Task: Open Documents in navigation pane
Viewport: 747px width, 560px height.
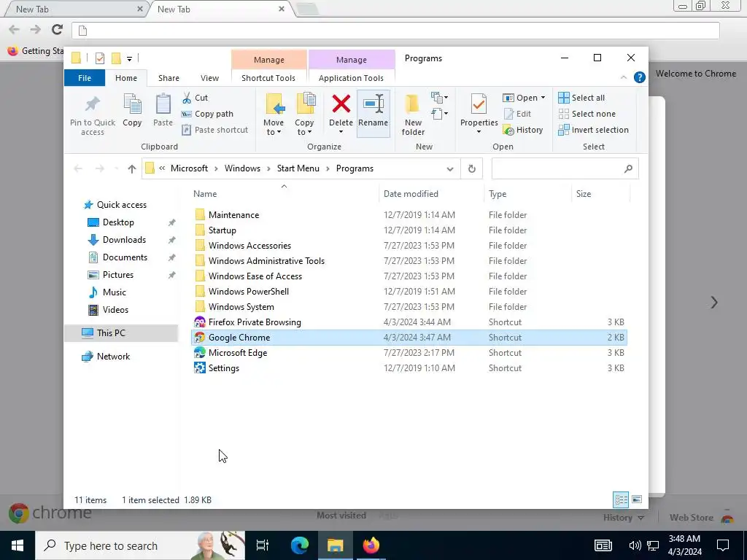Action: pos(125,257)
